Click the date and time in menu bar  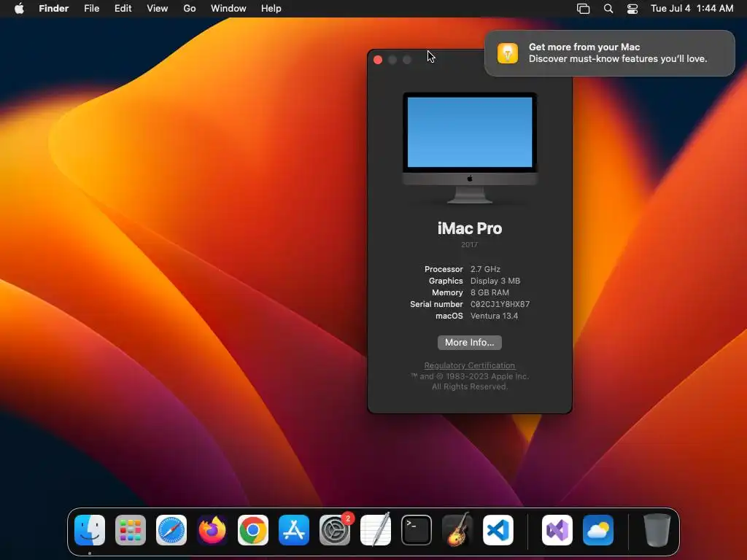click(692, 9)
